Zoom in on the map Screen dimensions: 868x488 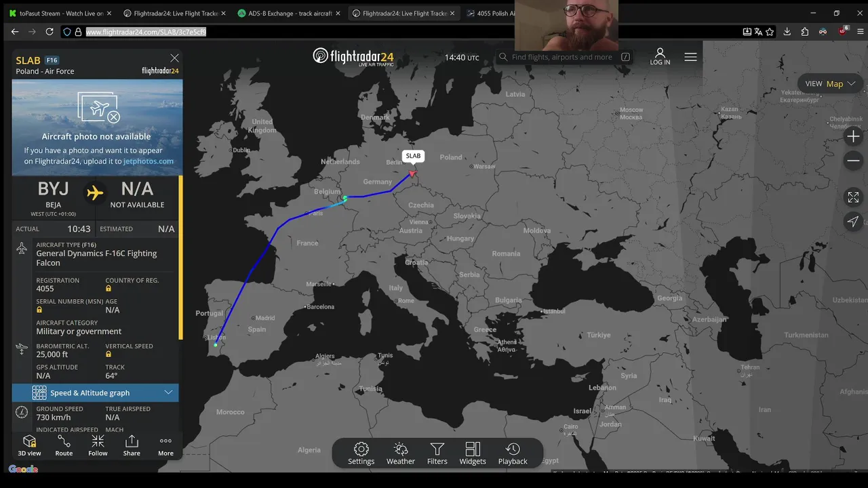[x=853, y=136]
